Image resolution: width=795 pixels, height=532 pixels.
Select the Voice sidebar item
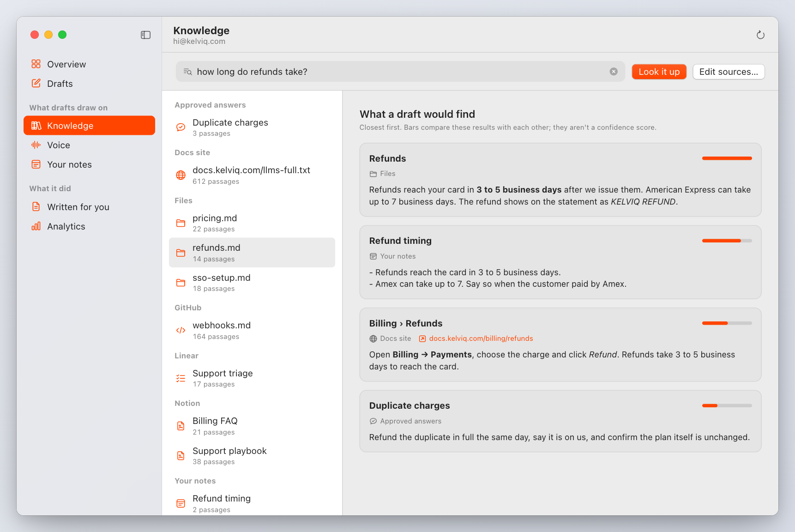tap(89, 145)
